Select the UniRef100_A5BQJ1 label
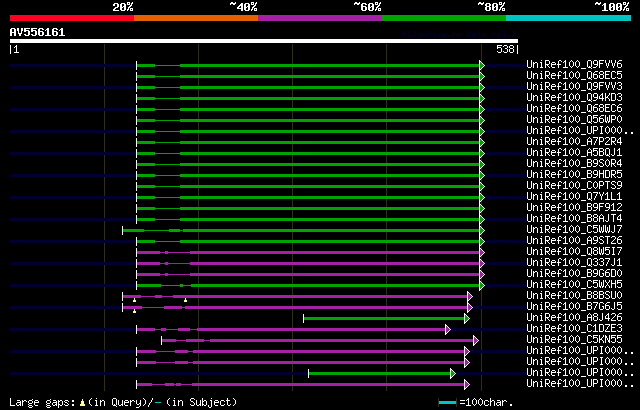Screen dimensions: 640x410 pos(574,153)
